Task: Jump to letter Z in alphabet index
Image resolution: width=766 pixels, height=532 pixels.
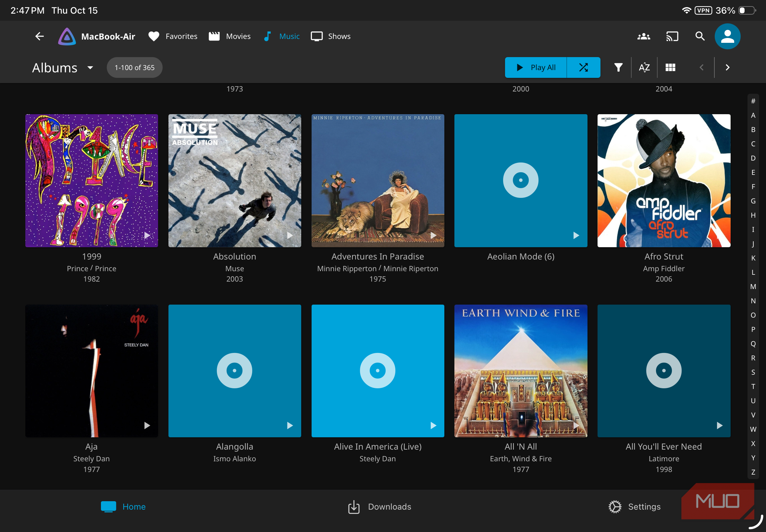Action: pyautogui.click(x=753, y=472)
